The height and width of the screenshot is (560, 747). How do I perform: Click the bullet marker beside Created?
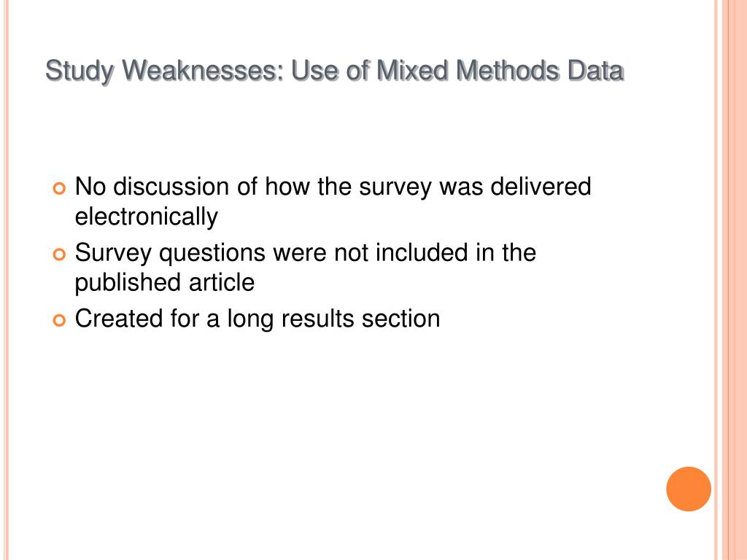58,321
